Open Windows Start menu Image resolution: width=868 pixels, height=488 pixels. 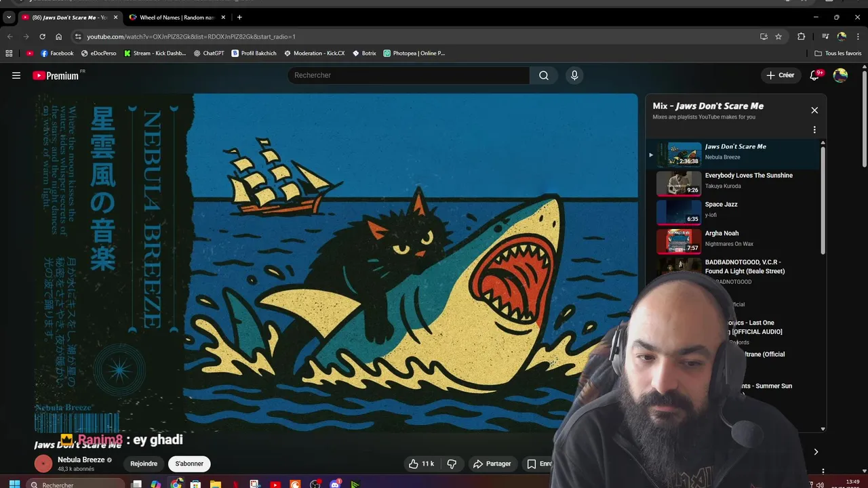tap(14, 484)
